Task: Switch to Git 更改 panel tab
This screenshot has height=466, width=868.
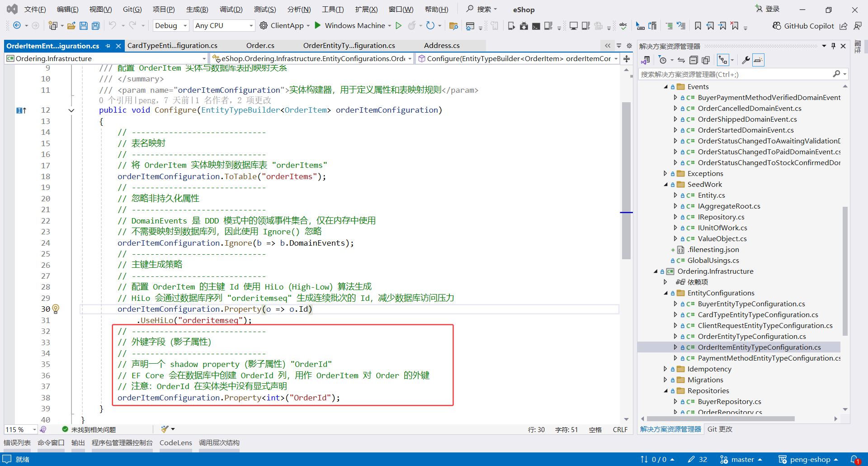Action: point(720,429)
